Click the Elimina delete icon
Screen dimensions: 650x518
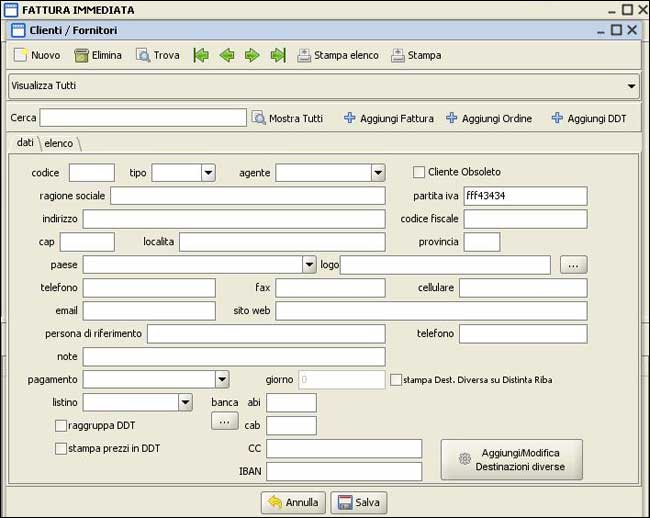[x=81, y=55]
